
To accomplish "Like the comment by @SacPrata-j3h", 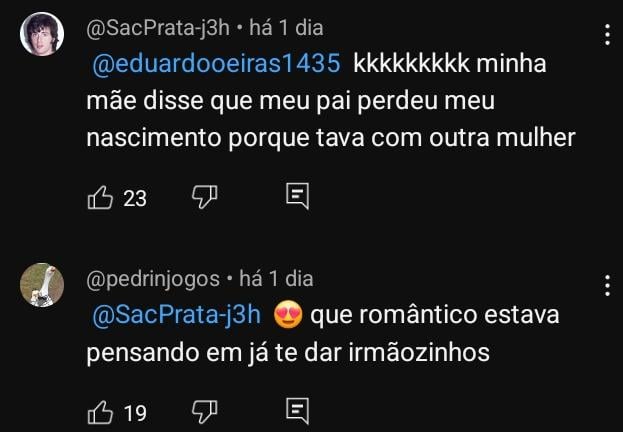I will click(x=101, y=198).
